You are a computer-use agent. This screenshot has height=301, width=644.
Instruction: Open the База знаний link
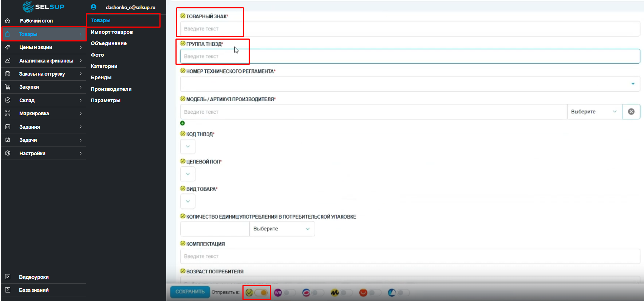click(34, 290)
